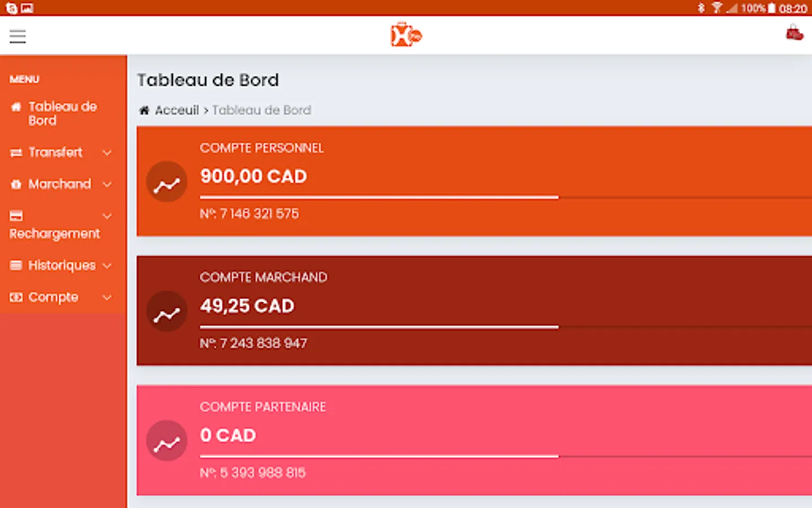Expand the Rechargement submenu chevron
The width and height of the screenshot is (812, 508).
click(107, 216)
